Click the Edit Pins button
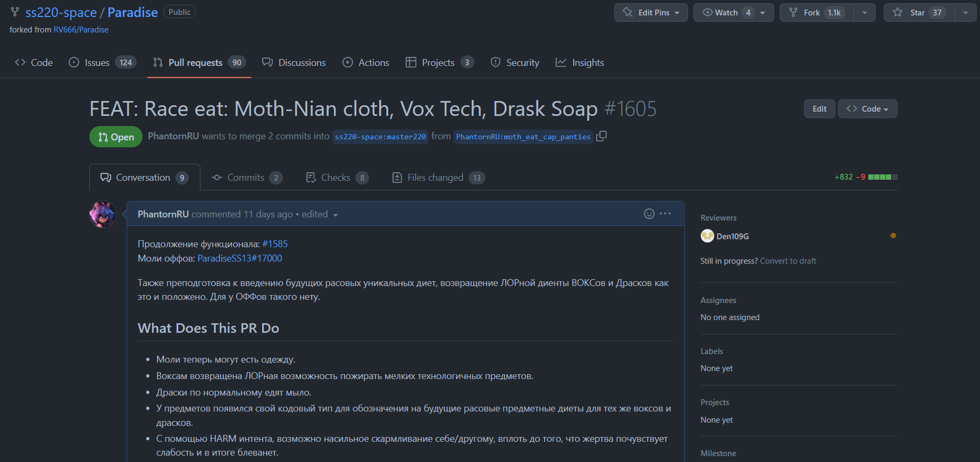 pos(651,12)
